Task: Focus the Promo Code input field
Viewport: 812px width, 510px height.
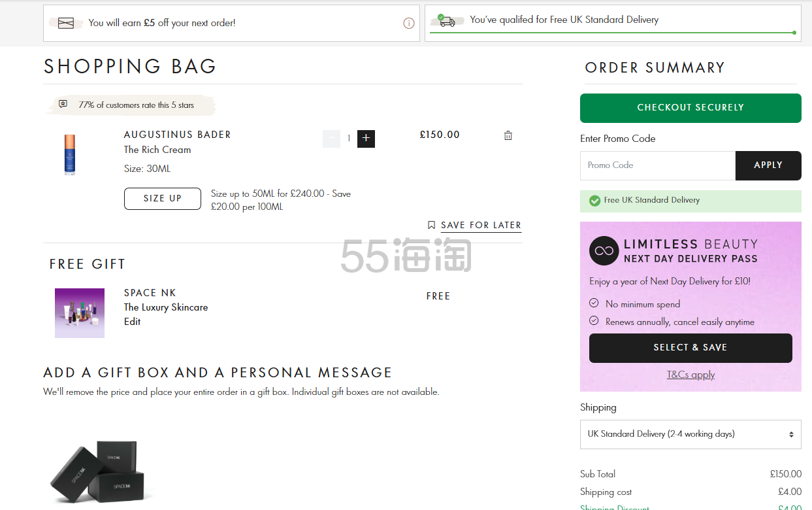Action: click(658, 165)
